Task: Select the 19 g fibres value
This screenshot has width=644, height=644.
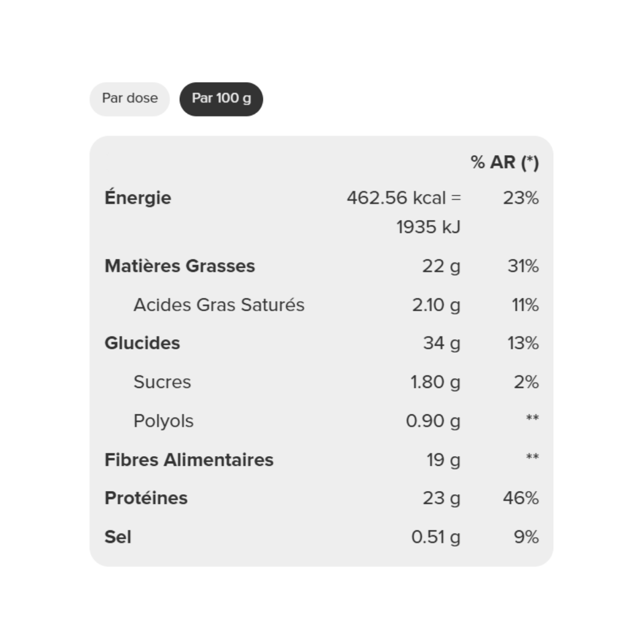Action: click(443, 460)
